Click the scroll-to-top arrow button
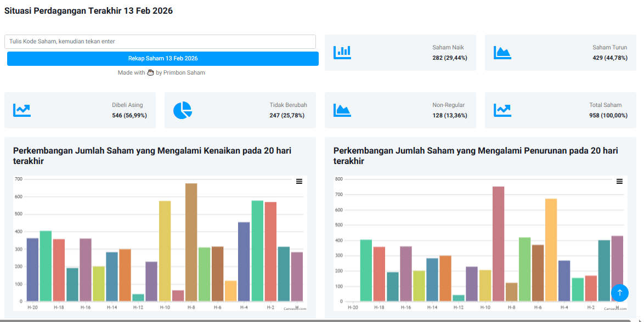 click(x=619, y=292)
